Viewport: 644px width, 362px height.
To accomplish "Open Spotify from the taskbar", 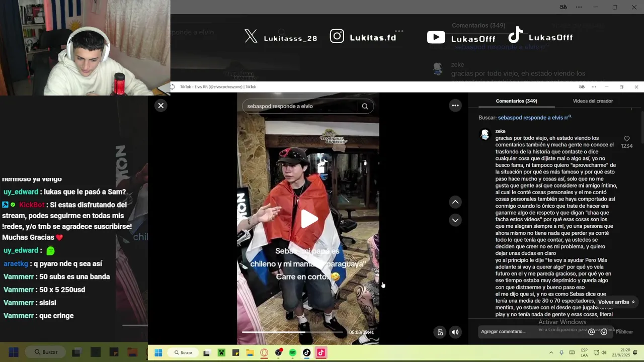I will (293, 353).
